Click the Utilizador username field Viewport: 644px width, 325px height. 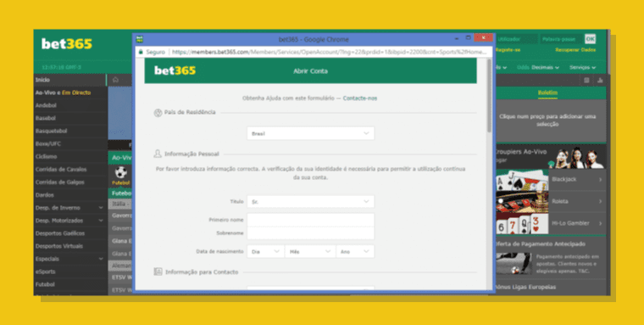[517, 39]
